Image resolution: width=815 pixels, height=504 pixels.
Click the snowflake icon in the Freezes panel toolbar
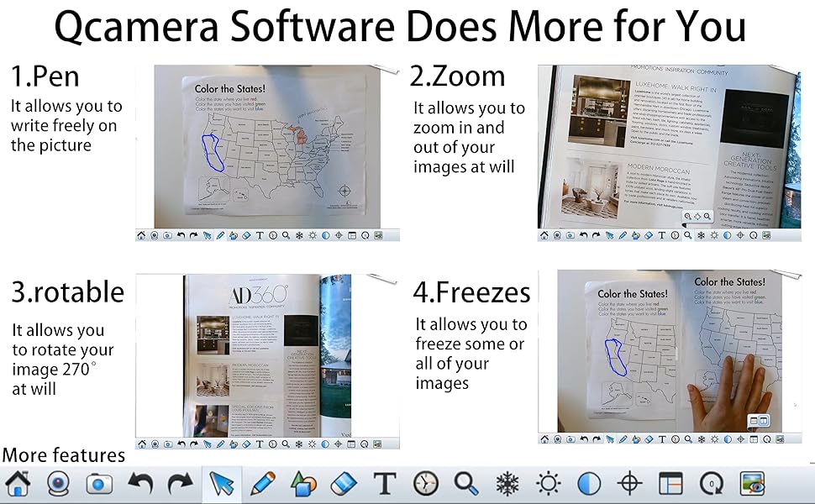pyautogui.click(x=702, y=439)
